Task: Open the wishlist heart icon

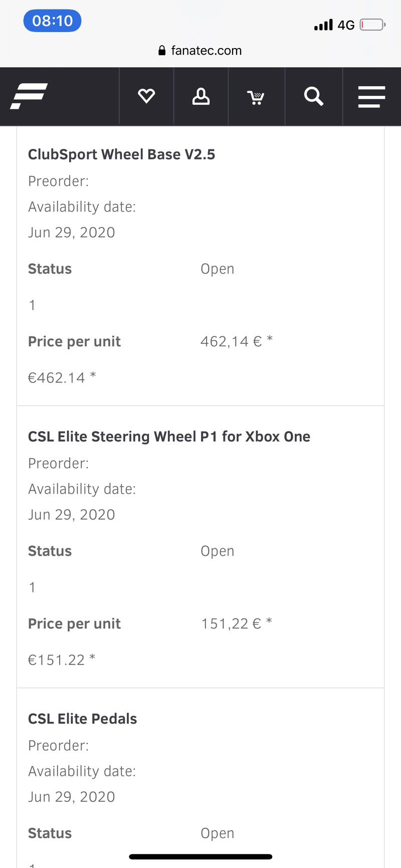Action: (146, 96)
